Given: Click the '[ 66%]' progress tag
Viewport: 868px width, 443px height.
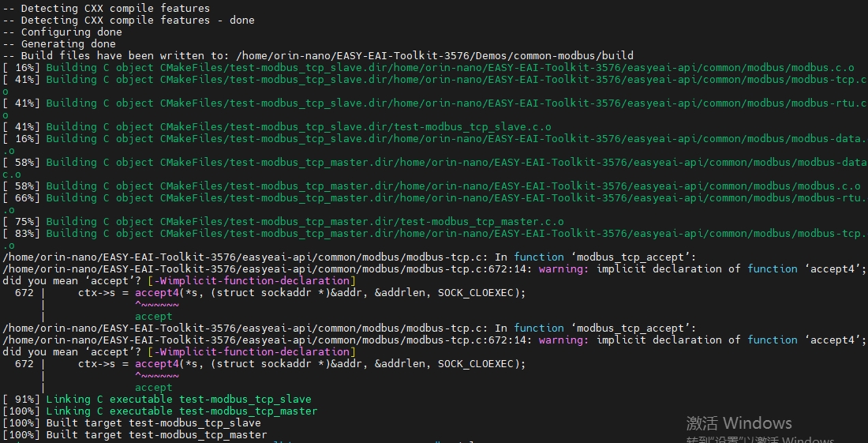Looking at the screenshot, I should click(x=21, y=197).
